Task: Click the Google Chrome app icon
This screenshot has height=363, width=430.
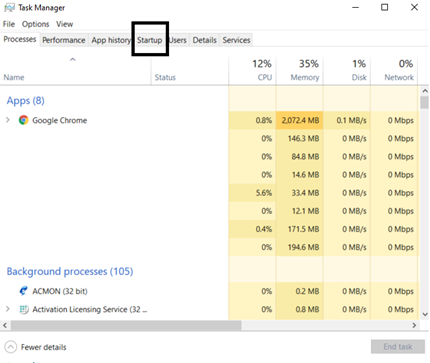Action: pos(23,120)
